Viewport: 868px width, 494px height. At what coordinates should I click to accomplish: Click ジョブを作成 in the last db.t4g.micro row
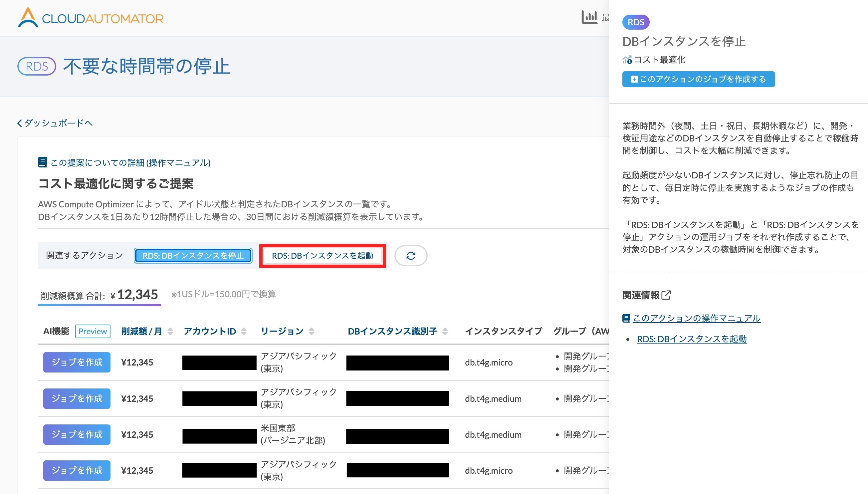pyautogui.click(x=77, y=470)
